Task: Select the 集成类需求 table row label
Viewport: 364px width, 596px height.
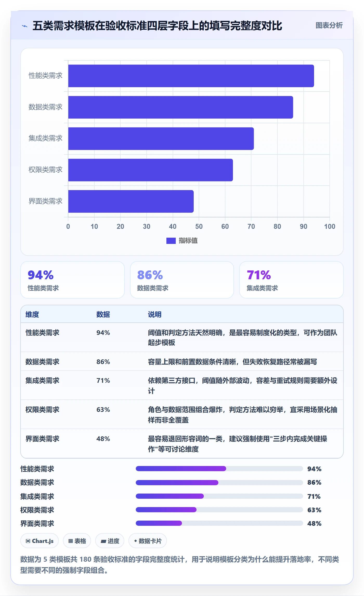Action: [x=42, y=380]
